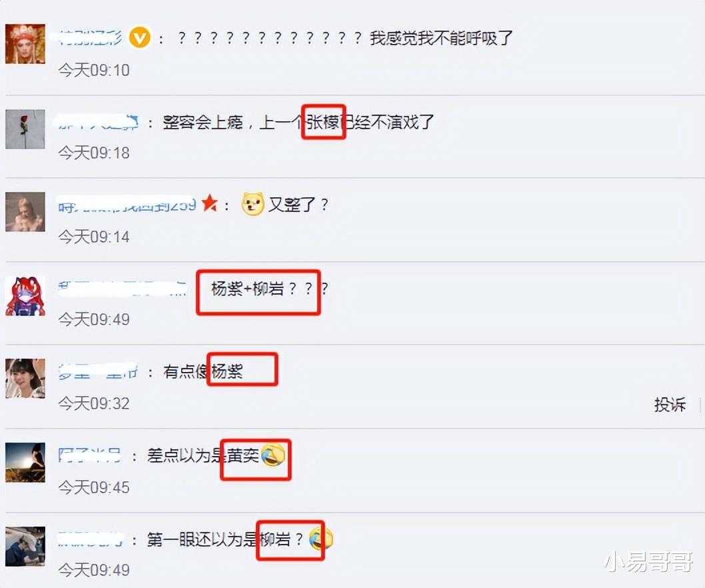Click the username of the 差点以为是黄奕 commenter
The height and width of the screenshot is (588, 705).
pyautogui.click(x=89, y=455)
